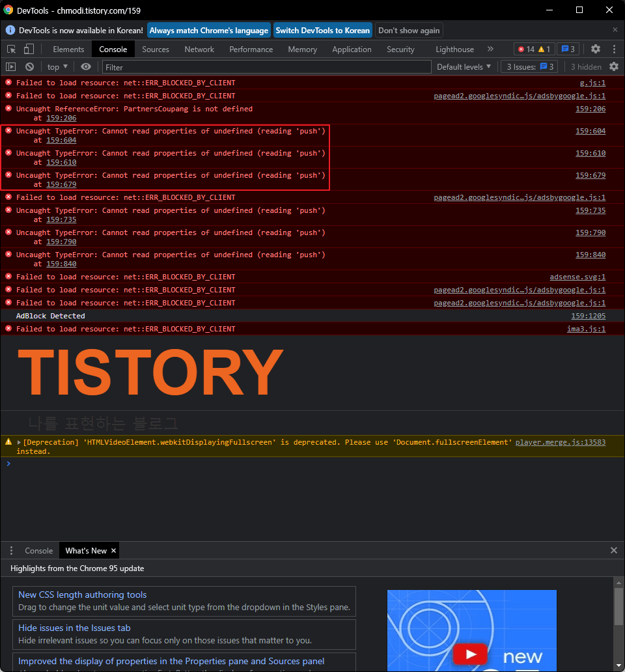Click the errors and warnings count badge

(535, 49)
